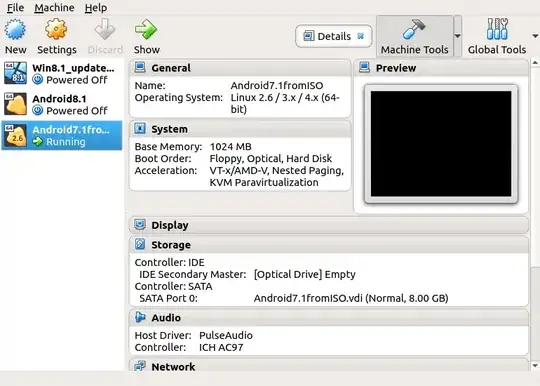This screenshot has width=540, height=386.
Task: Click the Audio section header
Action: click(329, 317)
